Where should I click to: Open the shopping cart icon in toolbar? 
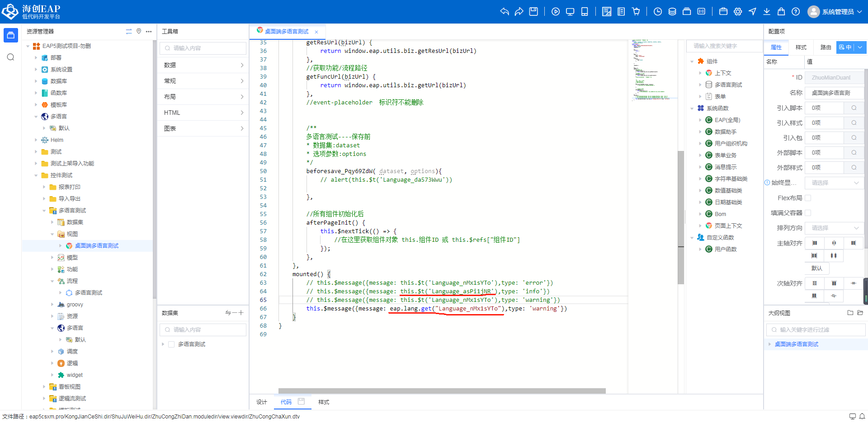(x=636, y=12)
